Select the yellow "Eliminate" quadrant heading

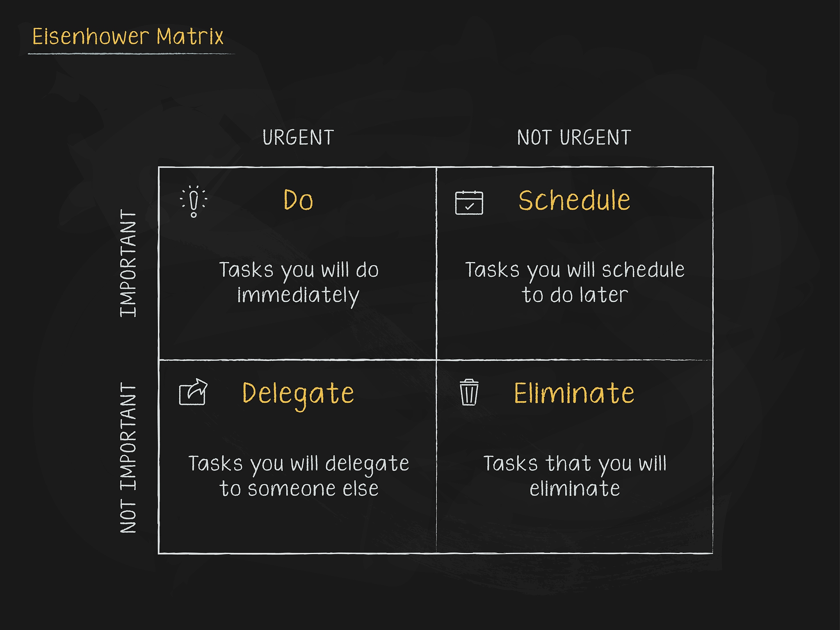(574, 393)
